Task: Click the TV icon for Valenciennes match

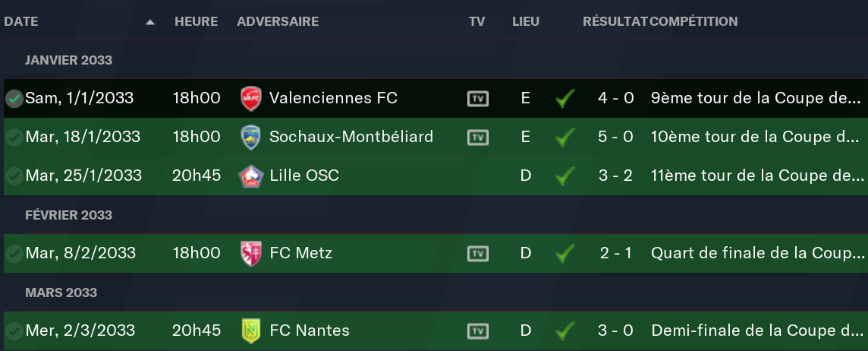Action: [477, 99]
